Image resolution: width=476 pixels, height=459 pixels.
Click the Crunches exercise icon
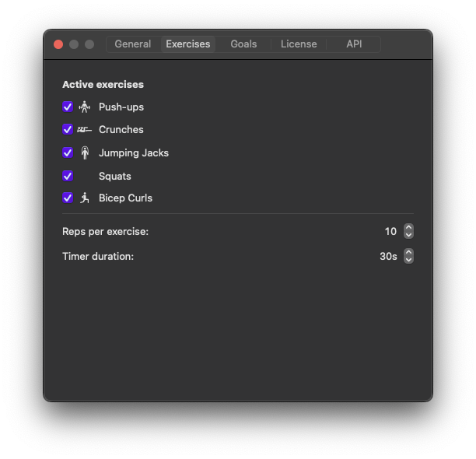point(85,130)
